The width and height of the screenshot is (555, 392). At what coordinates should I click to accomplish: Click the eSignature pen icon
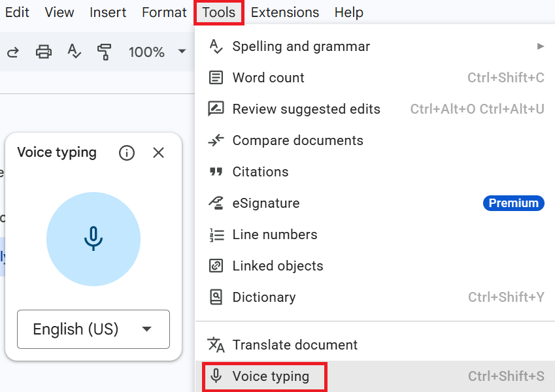click(216, 203)
